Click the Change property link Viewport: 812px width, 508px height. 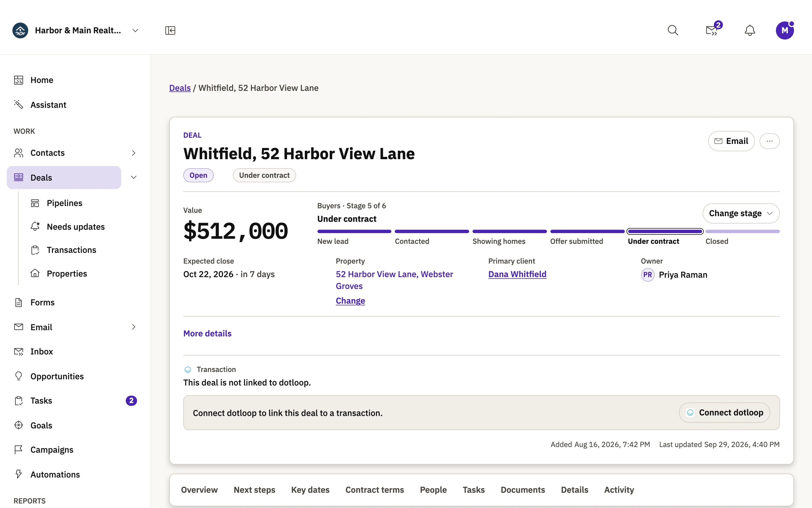coord(350,301)
